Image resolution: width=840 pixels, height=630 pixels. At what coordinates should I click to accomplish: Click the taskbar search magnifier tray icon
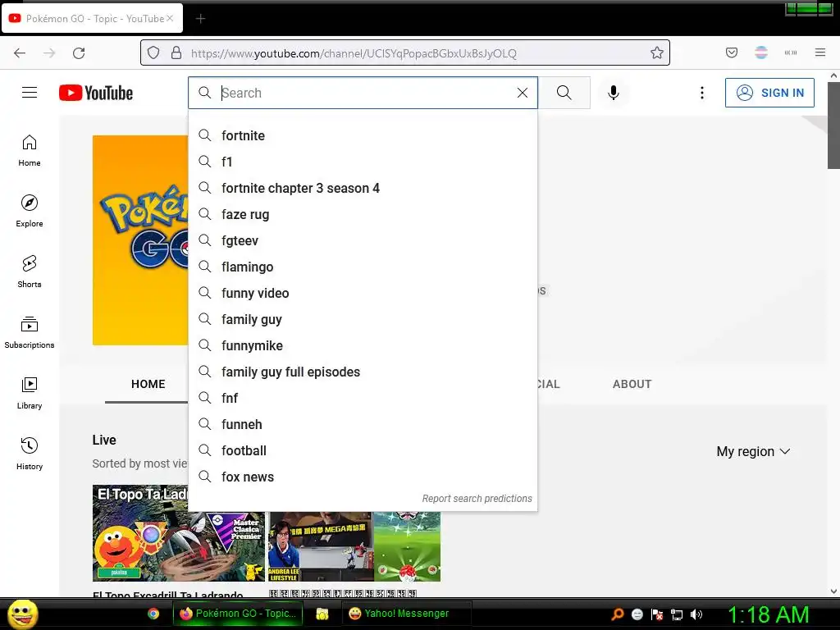617,614
